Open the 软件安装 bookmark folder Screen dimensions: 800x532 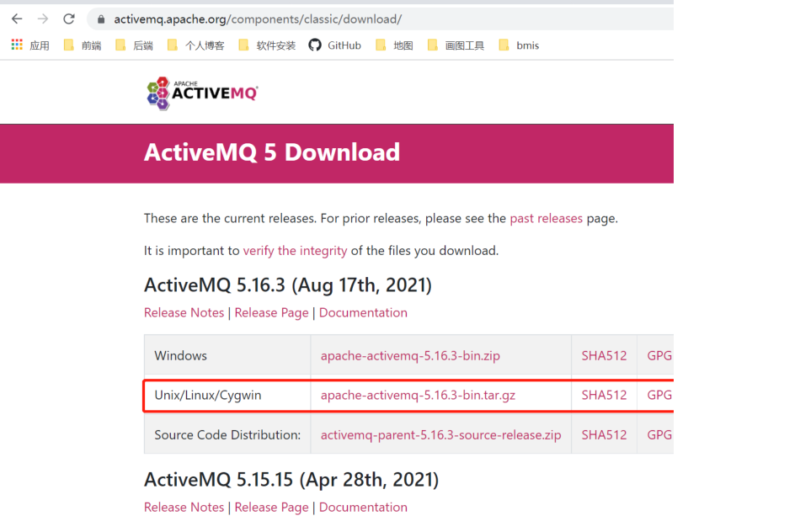267,45
